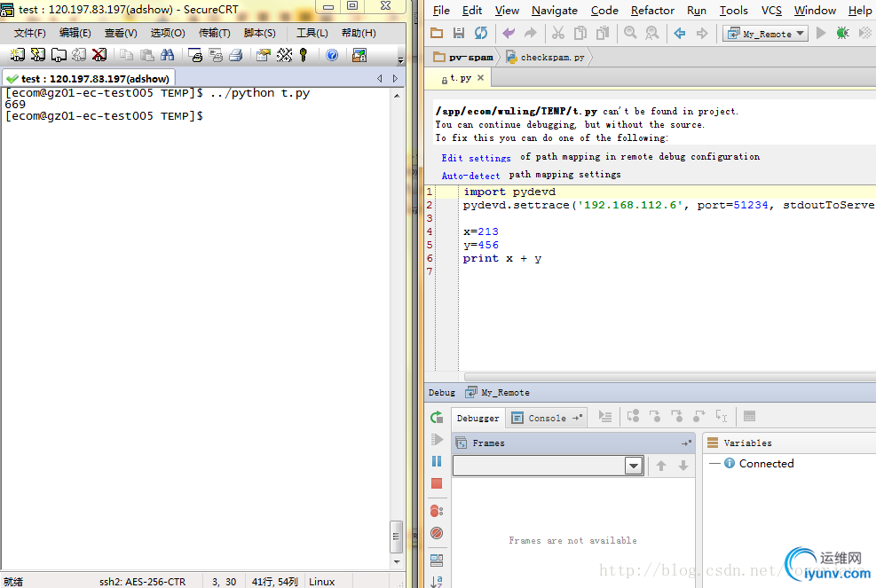Image resolution: width=876 pixels, height=588 pixels.
Task: Open SecureCRT 选项(O) menu
Action: pyautogui.click(x=168, y=33)
